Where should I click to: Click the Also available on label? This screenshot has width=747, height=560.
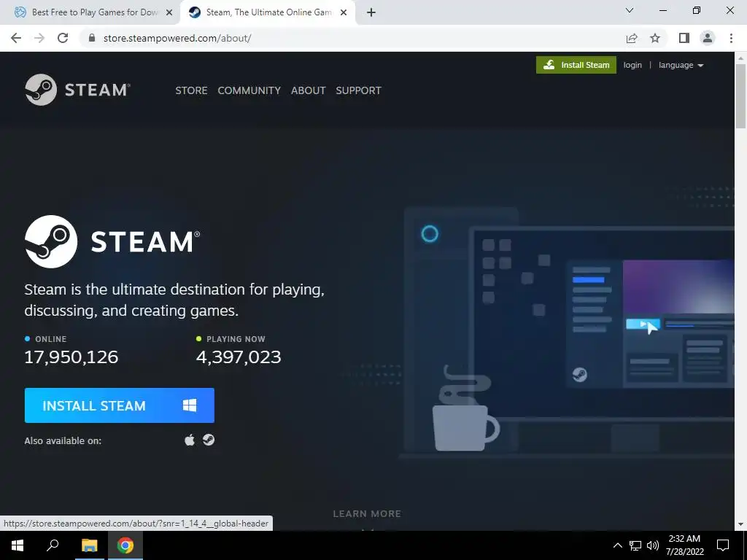pos(63,441)
